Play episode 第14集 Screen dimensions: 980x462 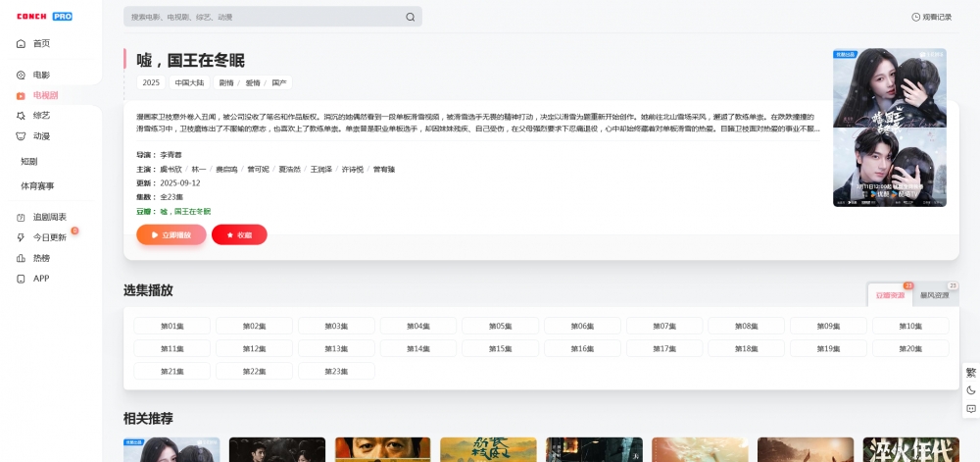(x=418, y=348)
